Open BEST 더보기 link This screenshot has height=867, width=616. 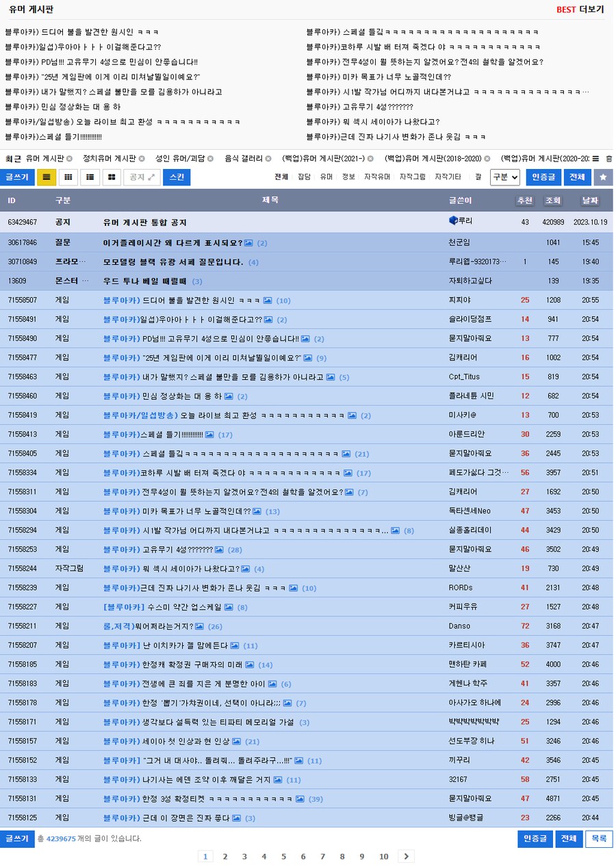click(x=580, y=10)
